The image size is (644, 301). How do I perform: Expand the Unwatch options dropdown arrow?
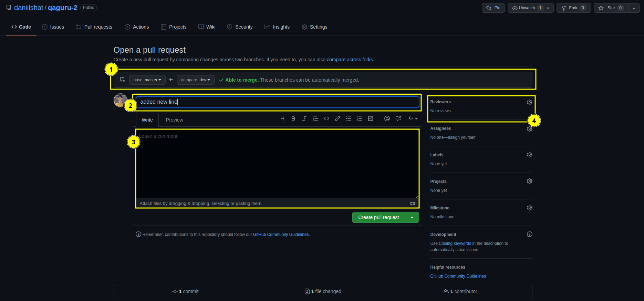coord(548,8)
